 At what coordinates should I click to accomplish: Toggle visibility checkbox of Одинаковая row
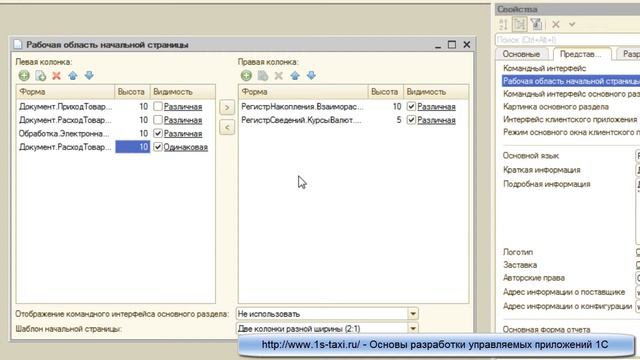click(158, 147)
